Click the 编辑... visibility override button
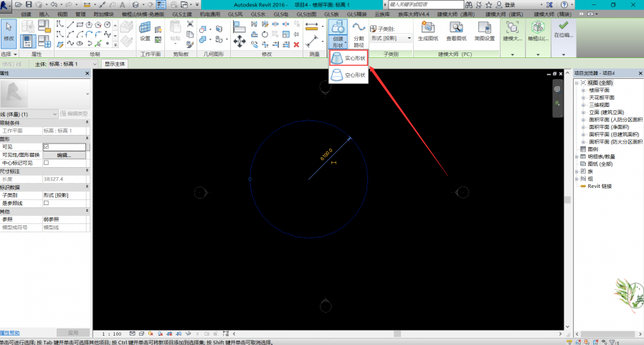The width and height of the screenshot is (644, 345). pos(64,155)
